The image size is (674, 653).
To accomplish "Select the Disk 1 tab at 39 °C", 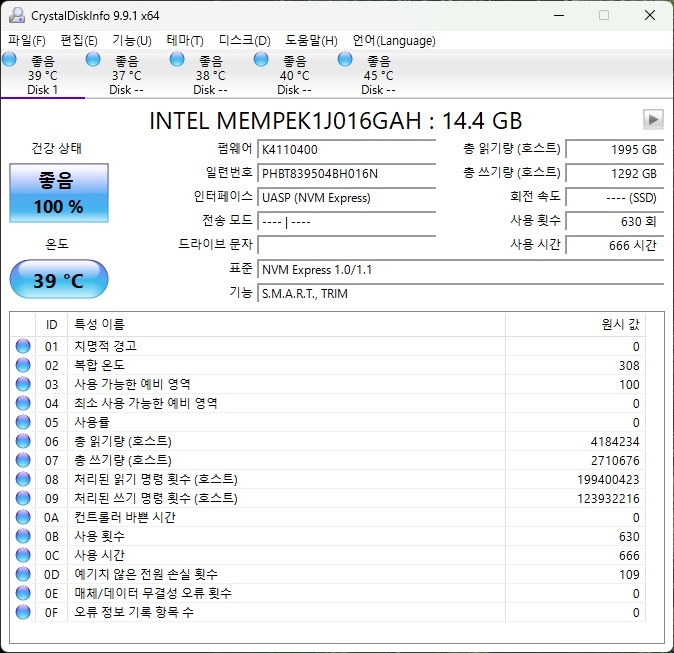I will [x=43, y=75].
